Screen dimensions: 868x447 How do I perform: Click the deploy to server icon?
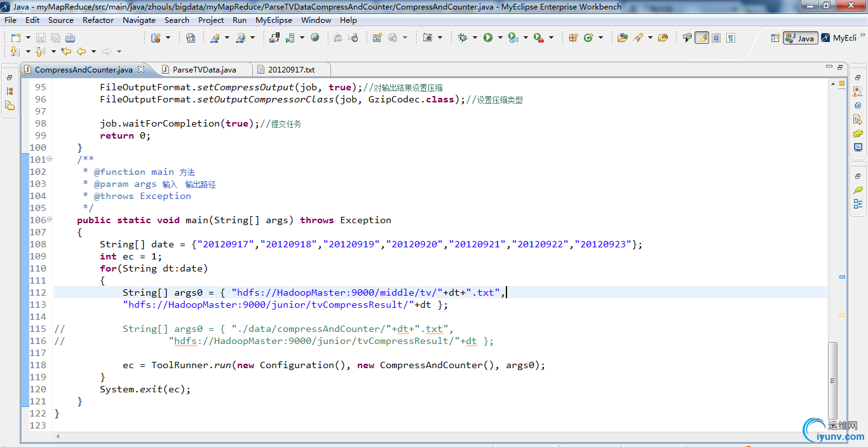click(x=275, y=38)
